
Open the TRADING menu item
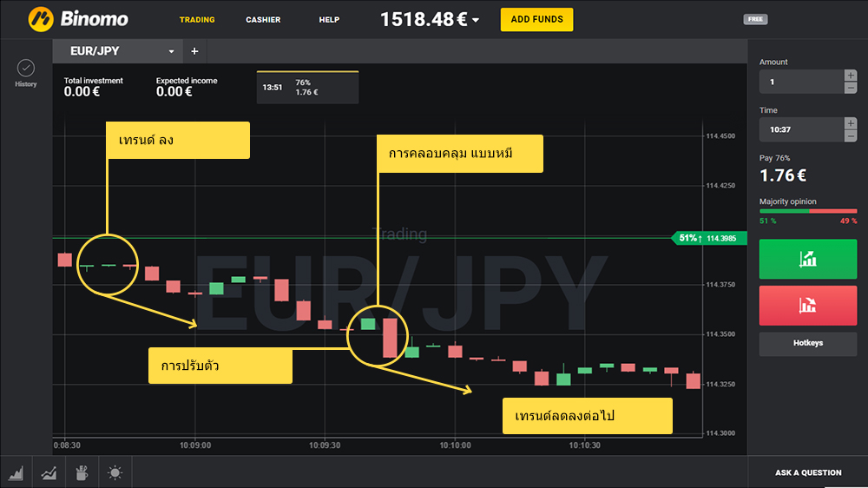point(197,19)
